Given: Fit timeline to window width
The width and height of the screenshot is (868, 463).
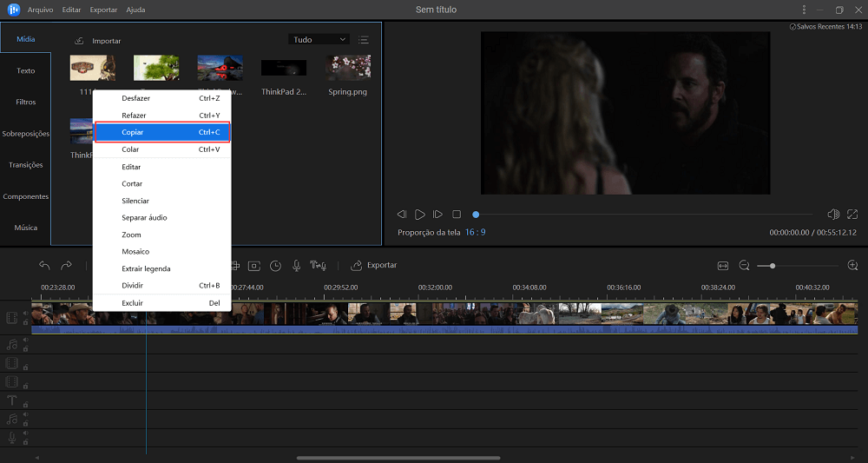Looking at the screenshot, I should click(722, 266).
